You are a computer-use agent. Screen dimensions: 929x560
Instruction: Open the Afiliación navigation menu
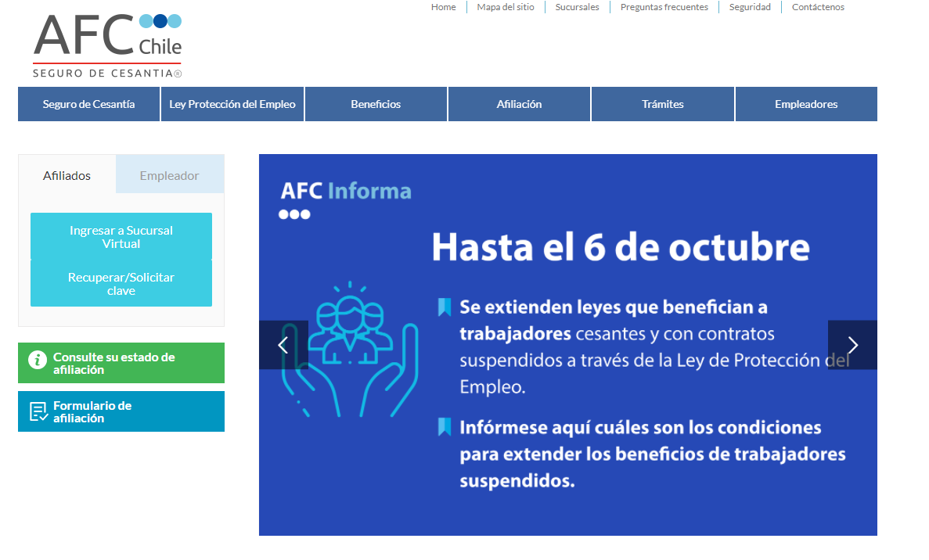point(519,104)
